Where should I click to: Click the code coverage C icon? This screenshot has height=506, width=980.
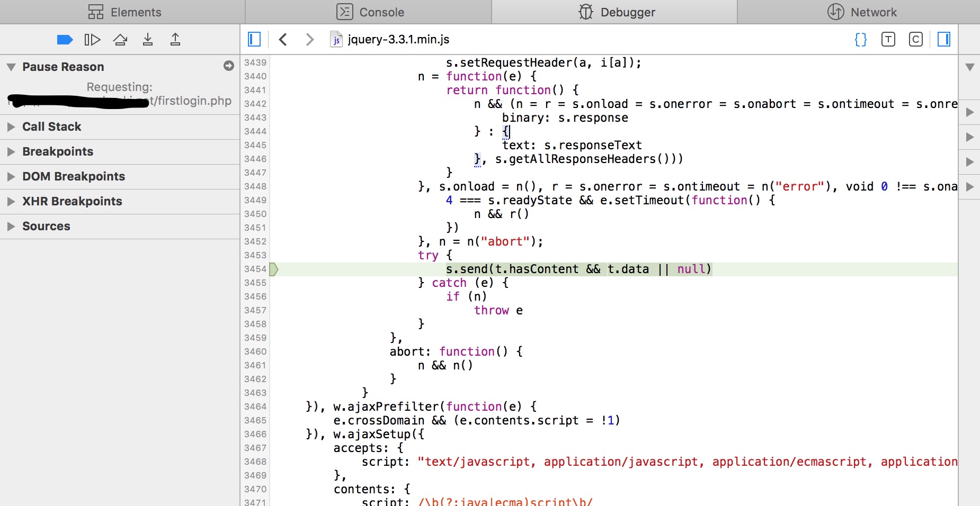(x=916, y=39)
